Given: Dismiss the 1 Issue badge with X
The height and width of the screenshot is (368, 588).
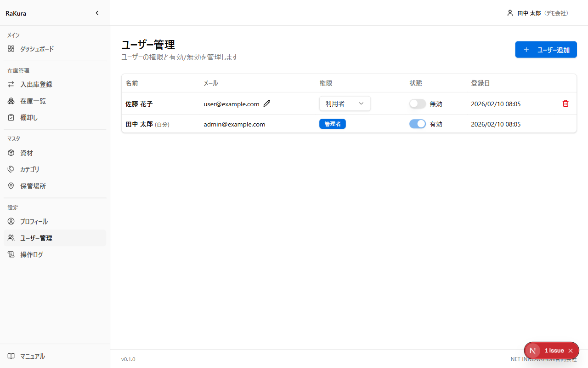Looking at the screenshot, I should pyautogui.click(x=571, y=351).
